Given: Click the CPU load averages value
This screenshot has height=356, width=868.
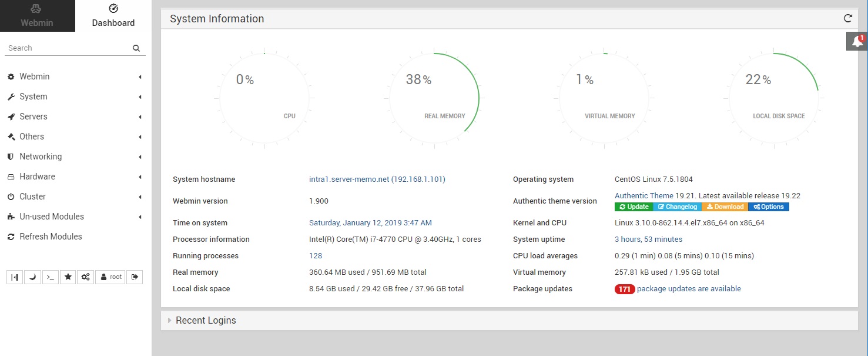Looking at the screenshot, I should [684, 256].
